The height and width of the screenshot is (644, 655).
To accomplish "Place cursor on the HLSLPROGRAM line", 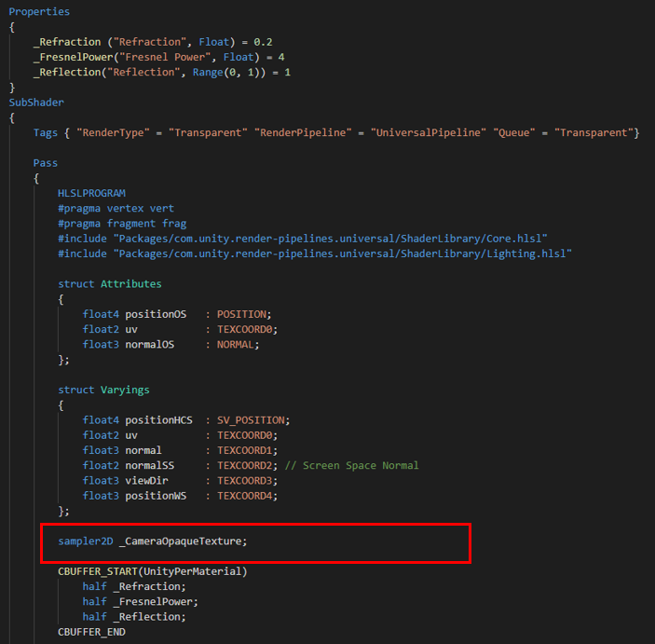I will click(91, 193).
